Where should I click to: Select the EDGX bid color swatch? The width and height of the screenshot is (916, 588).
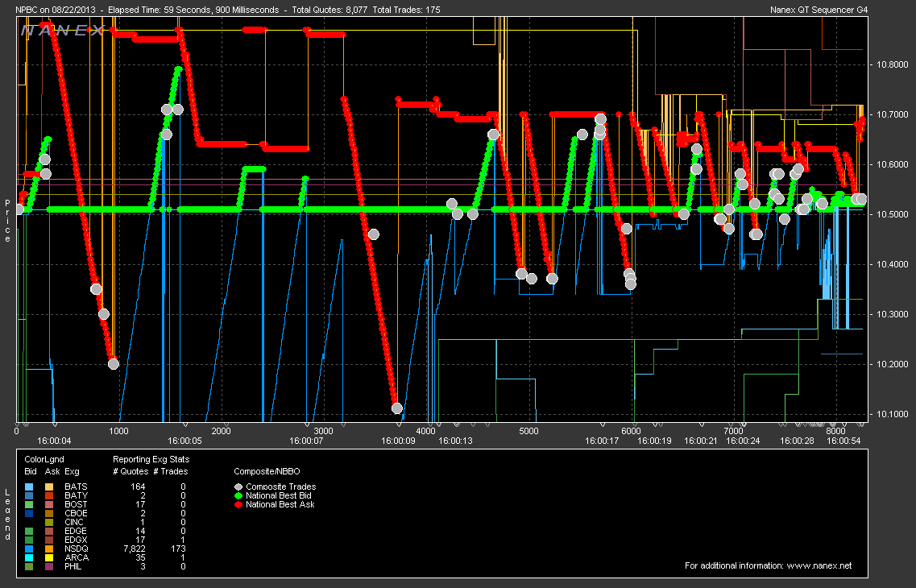tap(29, 540)
